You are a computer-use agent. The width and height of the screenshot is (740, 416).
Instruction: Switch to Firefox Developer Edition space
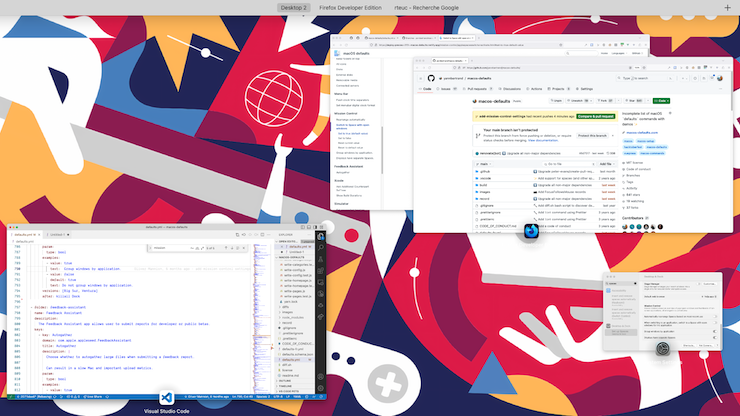(x=350, y=8)
